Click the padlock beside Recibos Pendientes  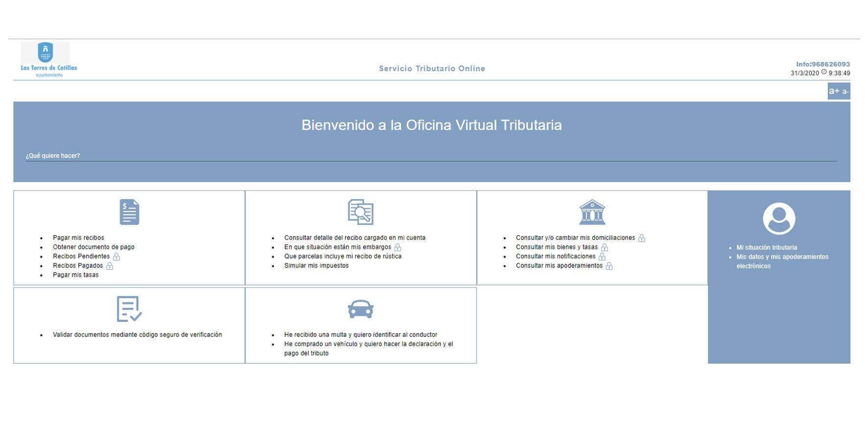(117, 257)
